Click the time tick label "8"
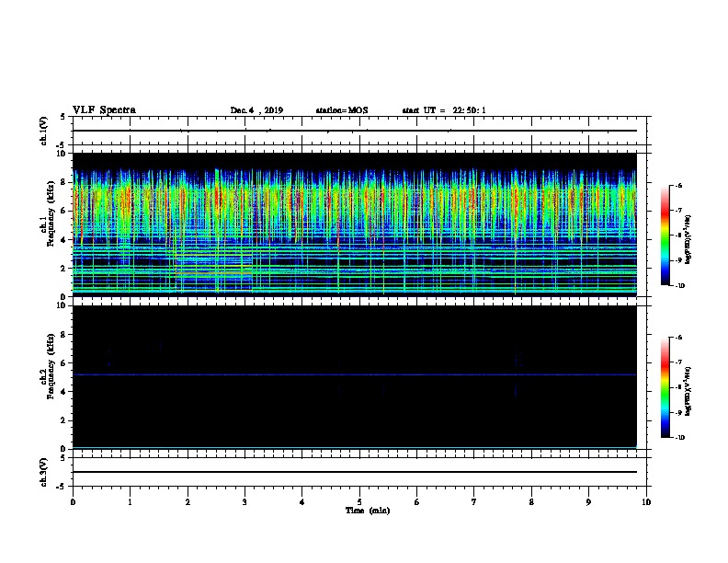728x563 pixels. click(x=531, y=501)
